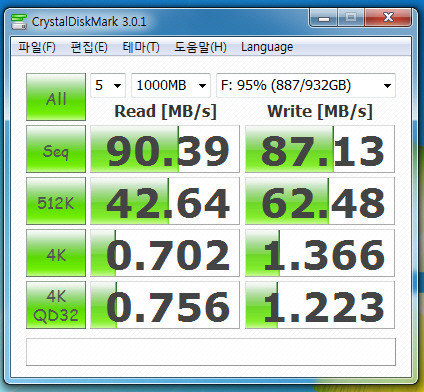Start the 4K benchmark test
The width and height of the screenshot is (424, 392).
[56, 253]
